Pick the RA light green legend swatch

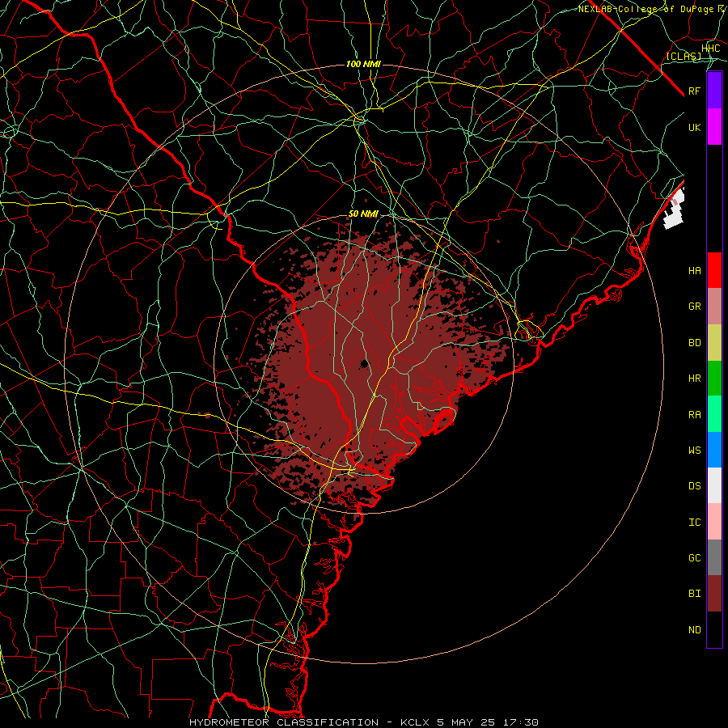pos(714,414)
